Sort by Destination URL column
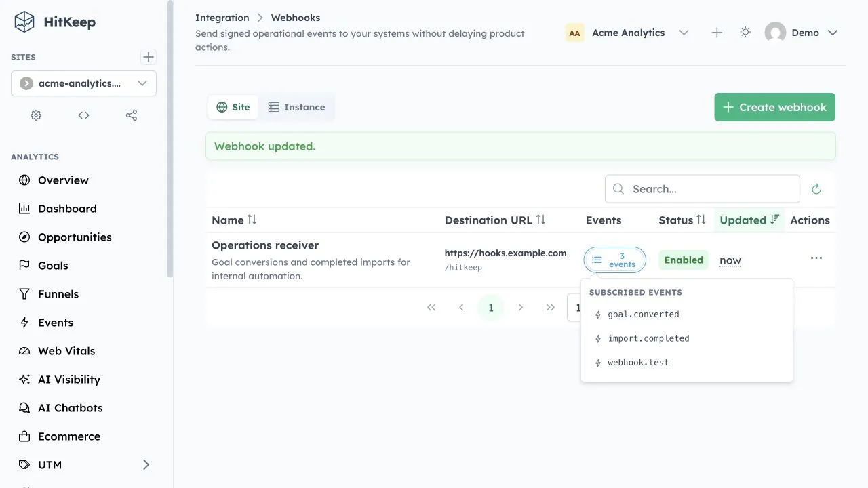Image resolution: width=868 pixels, height=488 pixels. click(x=495, y=220)
